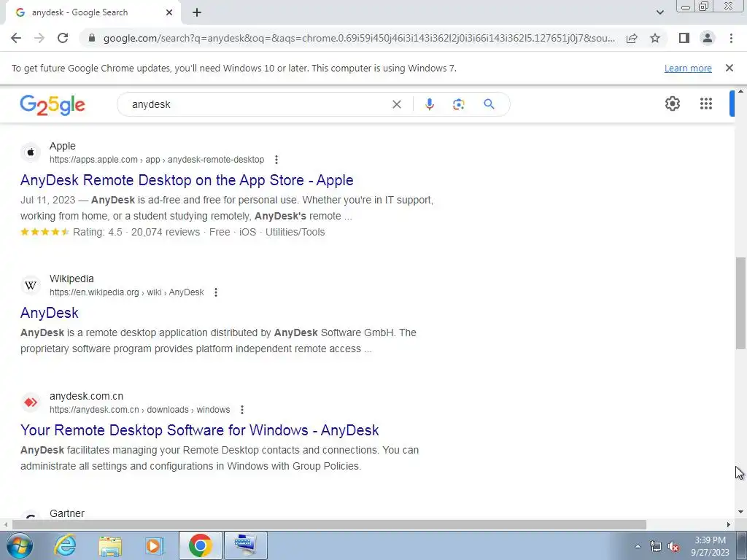Open AnyDesk Remote Desktop on the App Store
The image size is (747, 560).
click(x=187, y=181)
